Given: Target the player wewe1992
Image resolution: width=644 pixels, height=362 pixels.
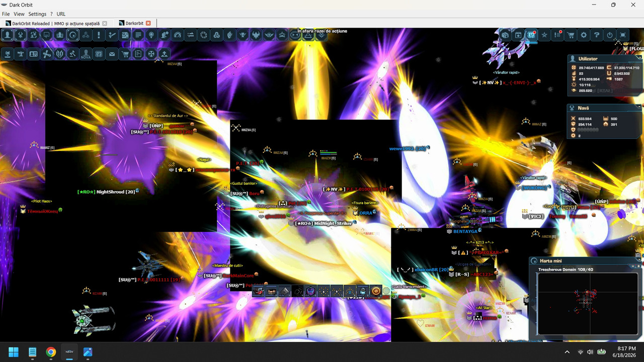Looking at the screenshot, I should tap(408, 149).
